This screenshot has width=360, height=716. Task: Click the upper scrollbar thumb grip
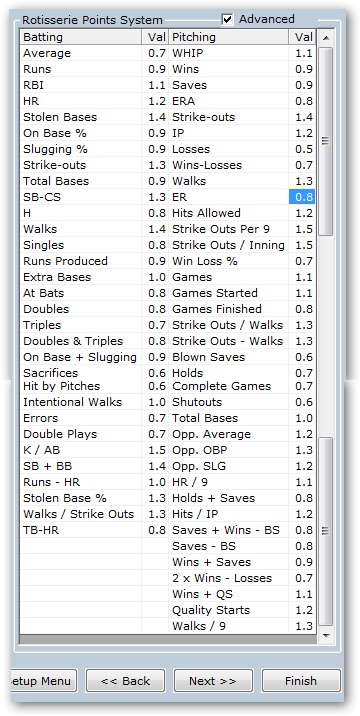tap(326, 141)
